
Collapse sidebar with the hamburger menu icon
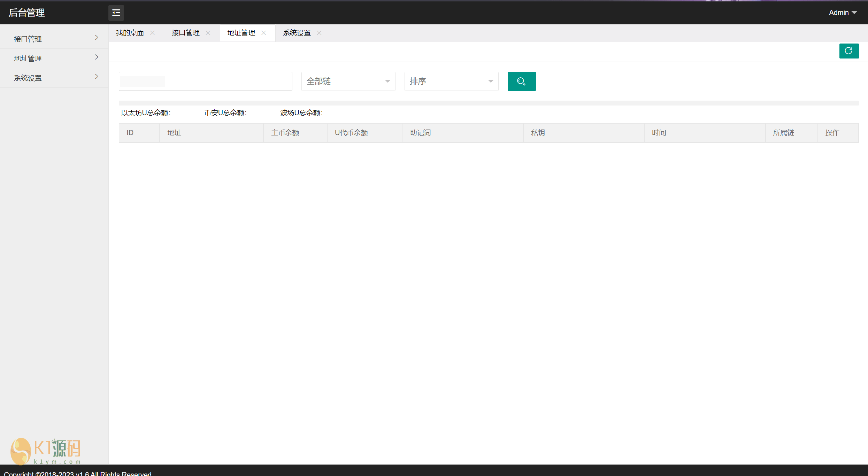[x=116, y=13]
